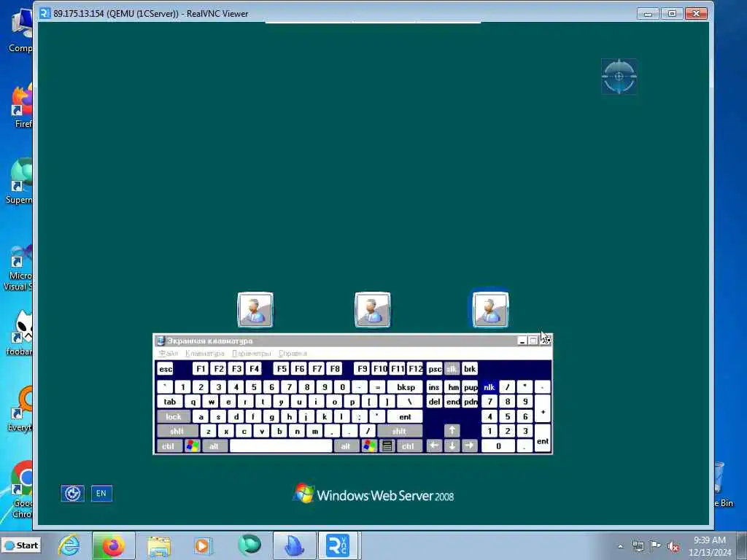Click the numpad plus key
747x560 pixels.
click(543, 409)
